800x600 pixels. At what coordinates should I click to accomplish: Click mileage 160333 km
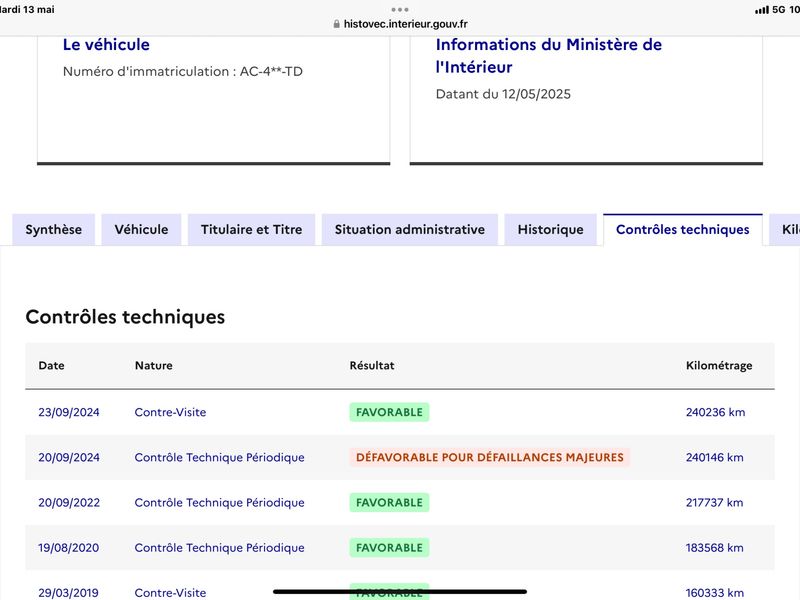[x=714, y=593]
